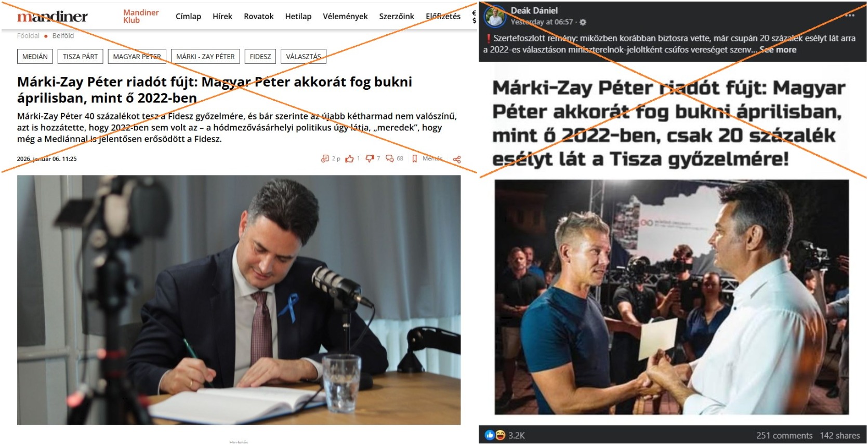Open the Vélemények section
The width and height of the screenshot is (868, 445).
pos(345,17)
